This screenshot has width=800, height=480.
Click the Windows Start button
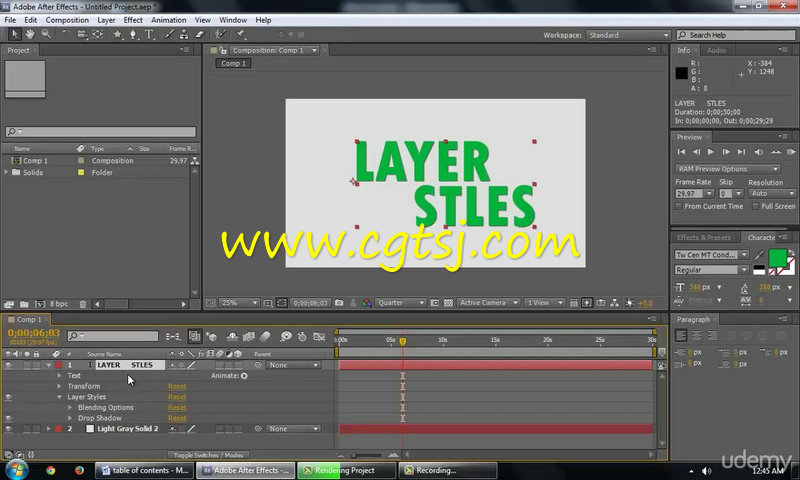pos(16,470)
